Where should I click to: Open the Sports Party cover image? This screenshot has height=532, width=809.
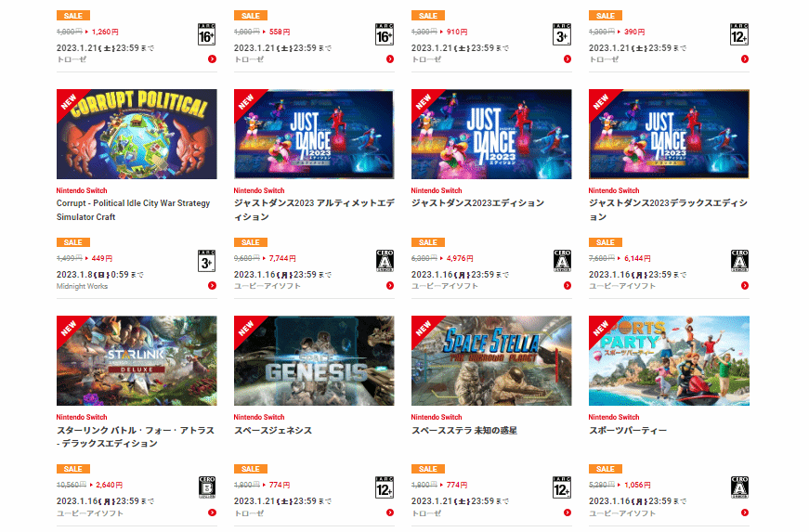coord(669,361)
